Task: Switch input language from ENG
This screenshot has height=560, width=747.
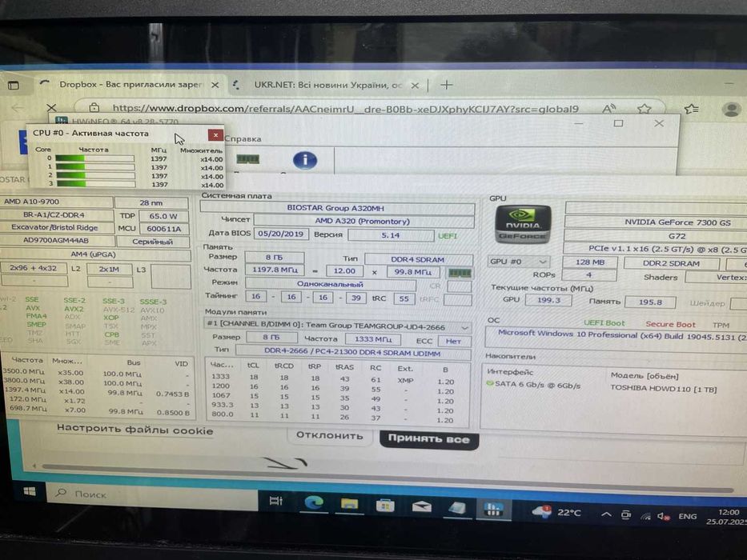Action: click(x=688, y=516)
